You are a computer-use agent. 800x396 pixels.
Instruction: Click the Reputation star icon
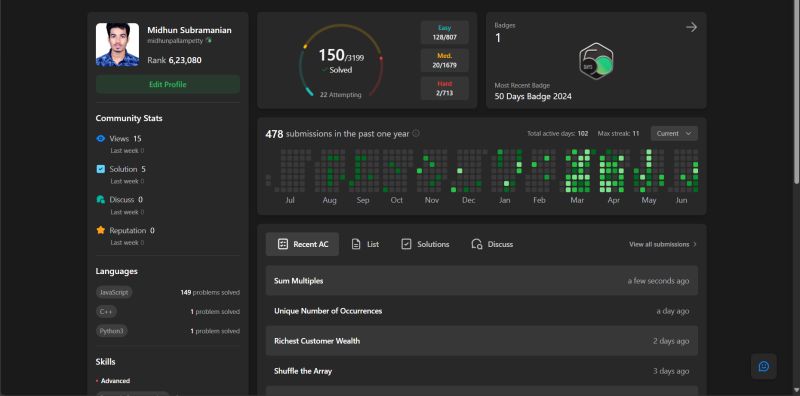[x=101, y=230]
